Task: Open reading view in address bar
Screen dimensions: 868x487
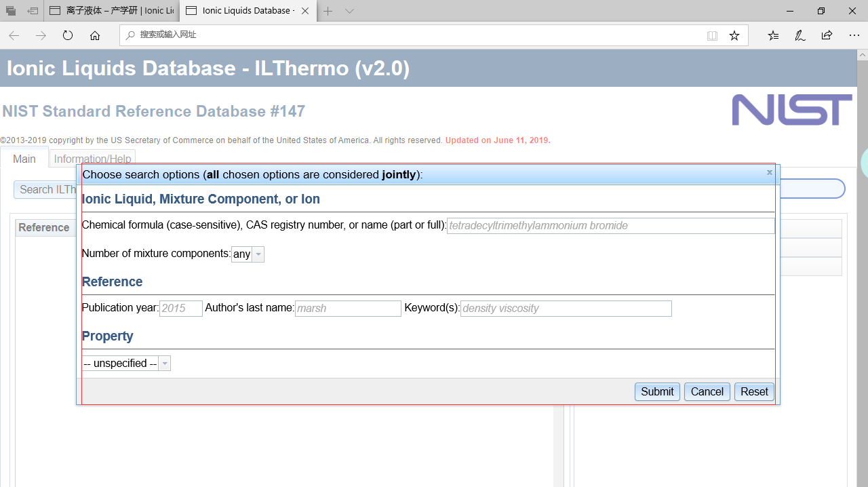Action: [712, 36]
